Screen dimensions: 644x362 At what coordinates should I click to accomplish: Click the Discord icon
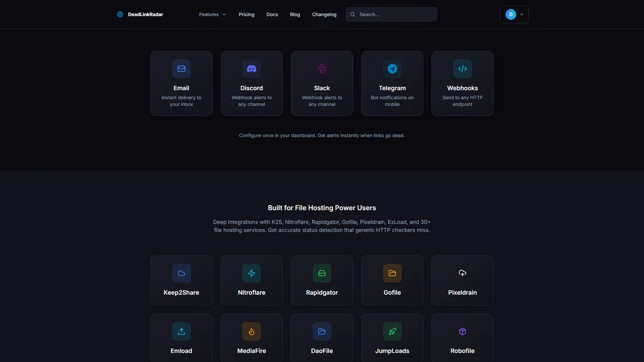[x=252, y=69]
